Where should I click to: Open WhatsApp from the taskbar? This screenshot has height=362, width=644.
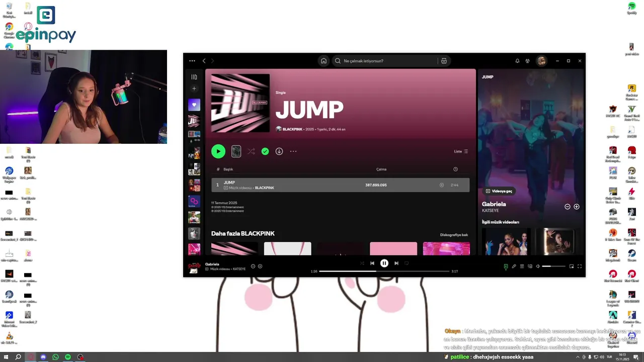pos(55,357)
